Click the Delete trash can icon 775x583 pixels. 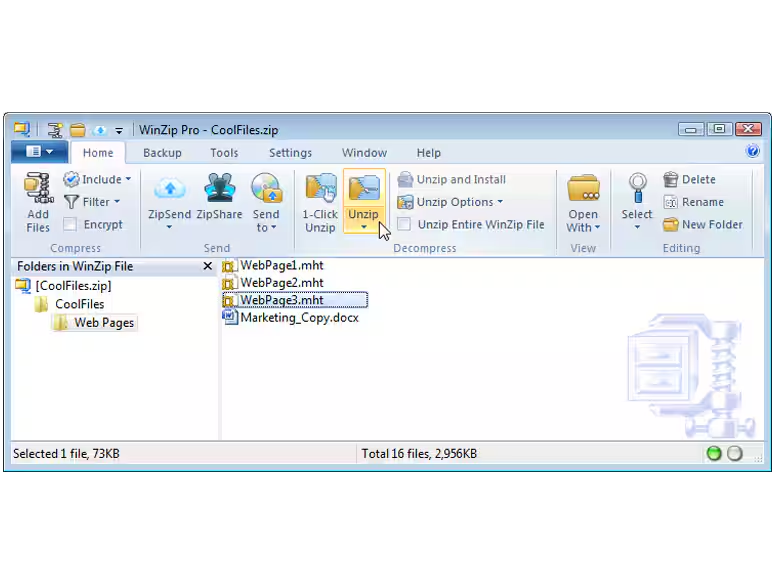670,179
